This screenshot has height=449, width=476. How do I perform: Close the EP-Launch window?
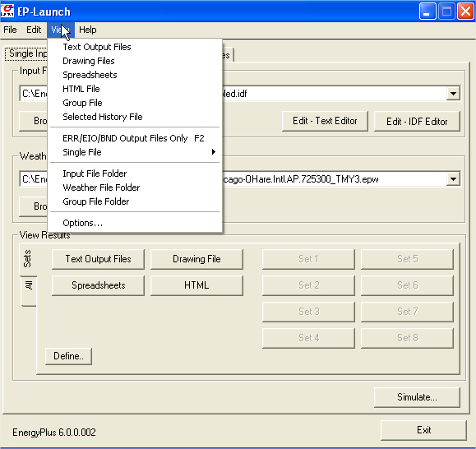click(465, 12)
